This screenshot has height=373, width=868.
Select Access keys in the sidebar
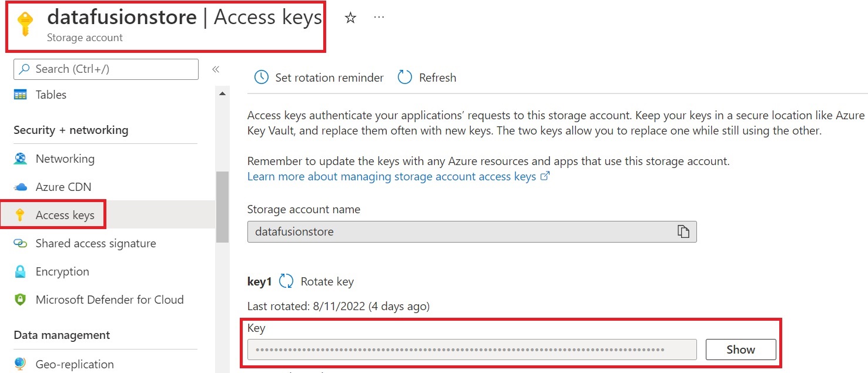[x=65, y=215]
